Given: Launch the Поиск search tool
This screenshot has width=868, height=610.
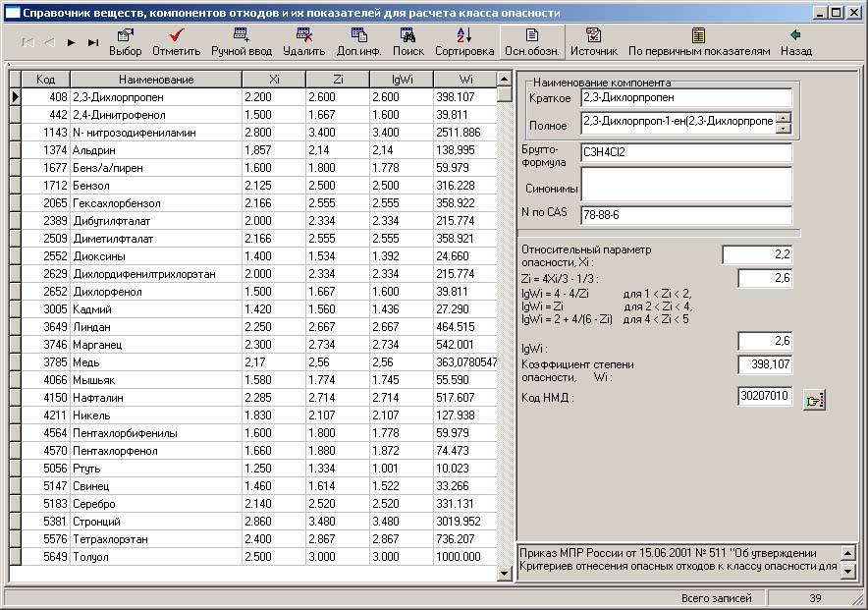Looking at the screenshot, I should (408, 41).
